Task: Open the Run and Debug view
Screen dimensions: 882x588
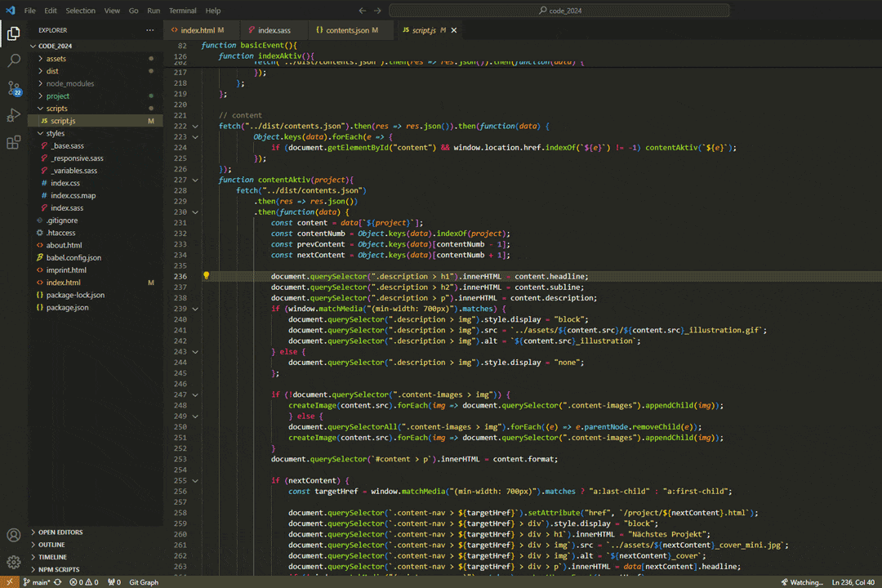Action: (x=14, y=115)
